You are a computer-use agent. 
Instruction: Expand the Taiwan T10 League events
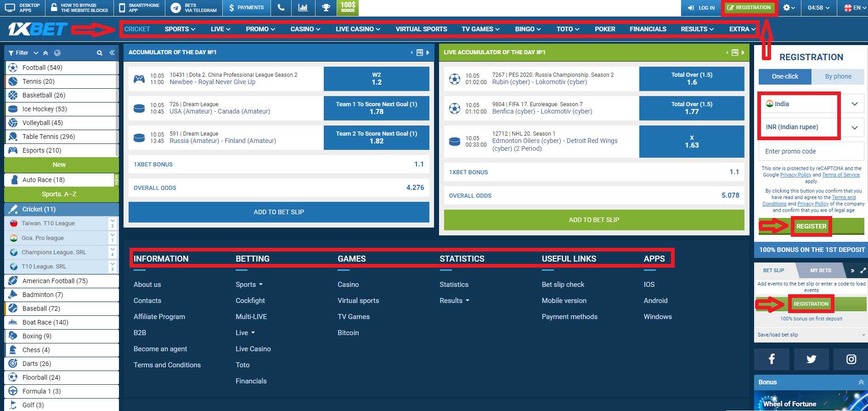pyautogui.click(x=113, y=223)
